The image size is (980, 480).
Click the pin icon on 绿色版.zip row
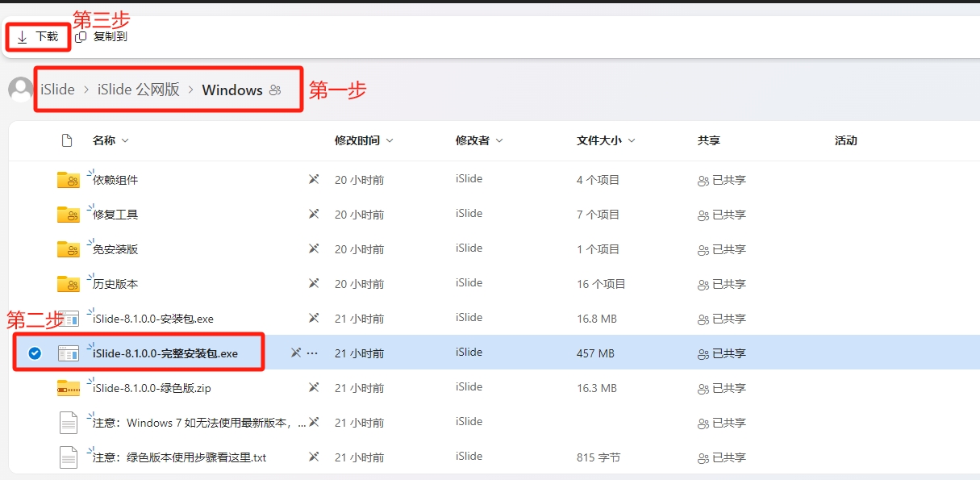coord(314,388)
